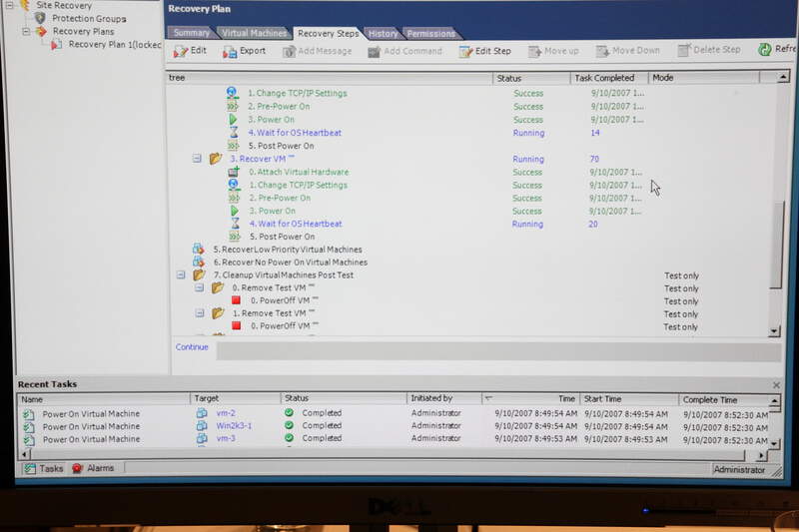Image resolution: width=799 pixels, height=532 pixels.
Task: Click the Move Down icon
Action: pos(602,51)
